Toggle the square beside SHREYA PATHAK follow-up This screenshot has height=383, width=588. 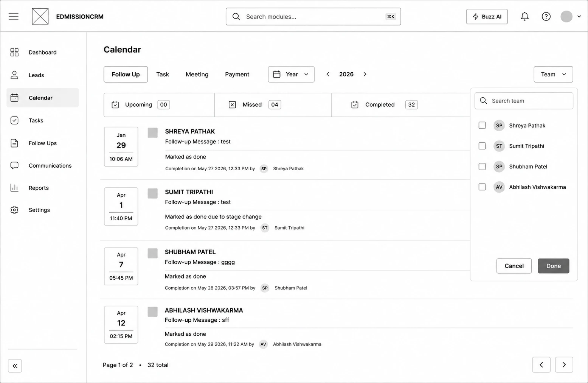coord(152,132)
